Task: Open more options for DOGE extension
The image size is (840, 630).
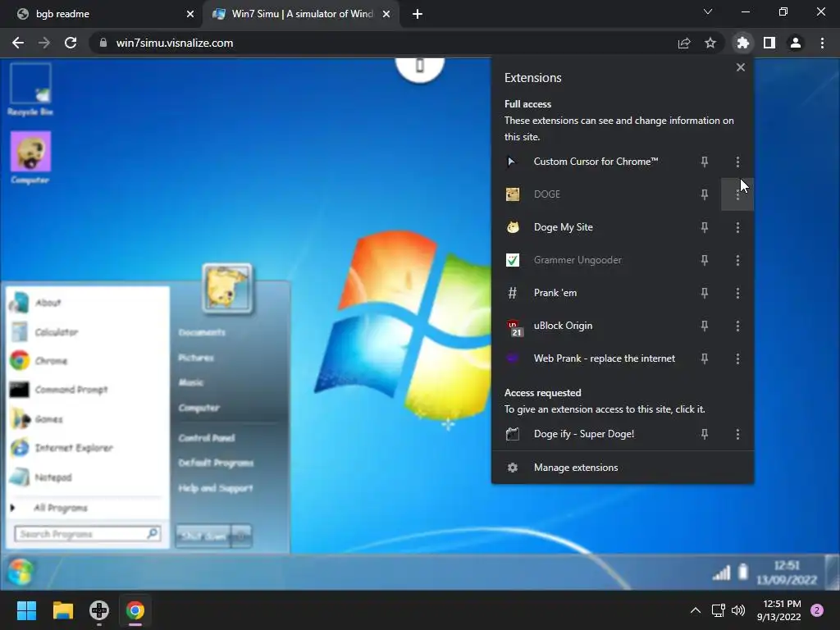Action: [737, 194]
